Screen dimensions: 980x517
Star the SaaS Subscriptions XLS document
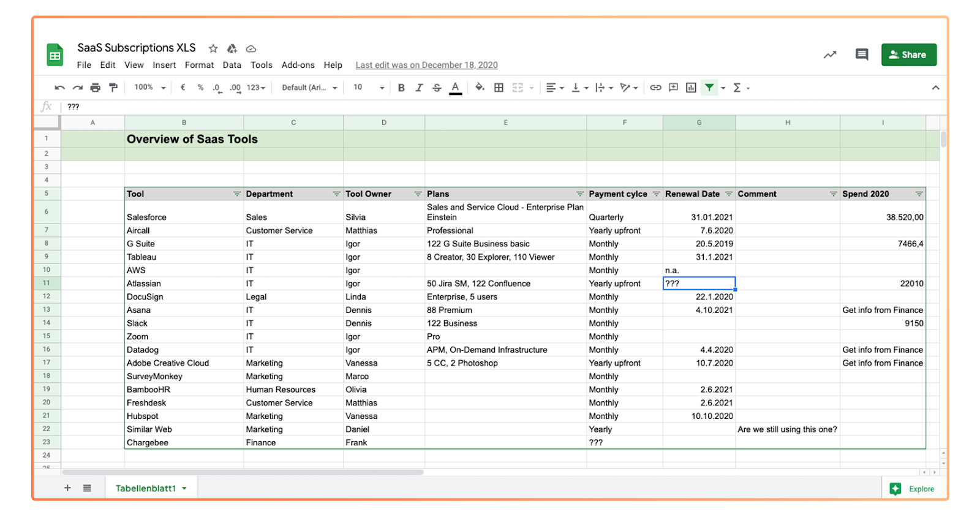(x=213, y=48)
